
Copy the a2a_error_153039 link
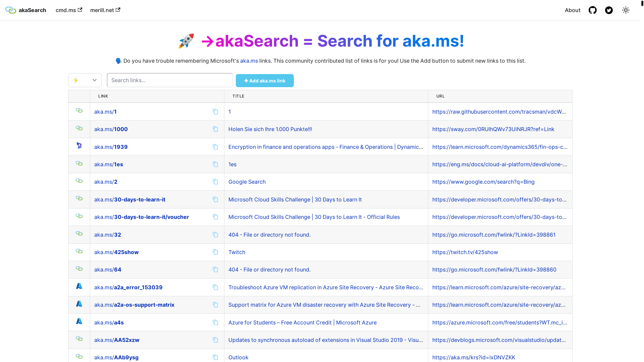(215, 287)
